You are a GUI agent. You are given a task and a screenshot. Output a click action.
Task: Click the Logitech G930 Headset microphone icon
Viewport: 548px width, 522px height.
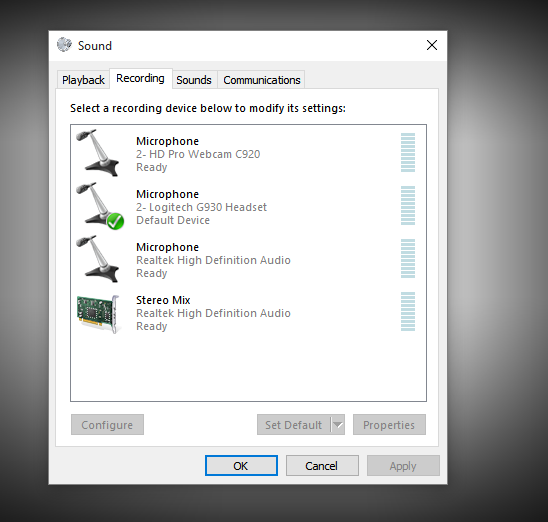pyautogui.click(x=100, y=206)
